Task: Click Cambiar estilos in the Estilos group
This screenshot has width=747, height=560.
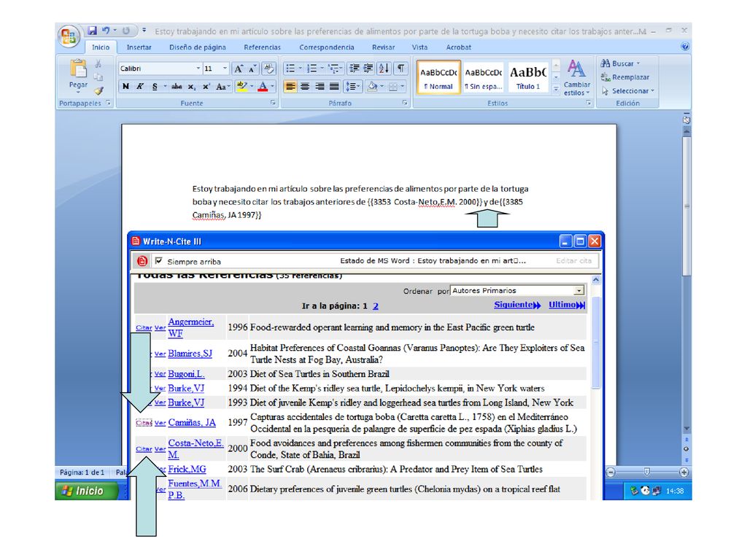Action: pyautogui.click(x=577, y=77)
